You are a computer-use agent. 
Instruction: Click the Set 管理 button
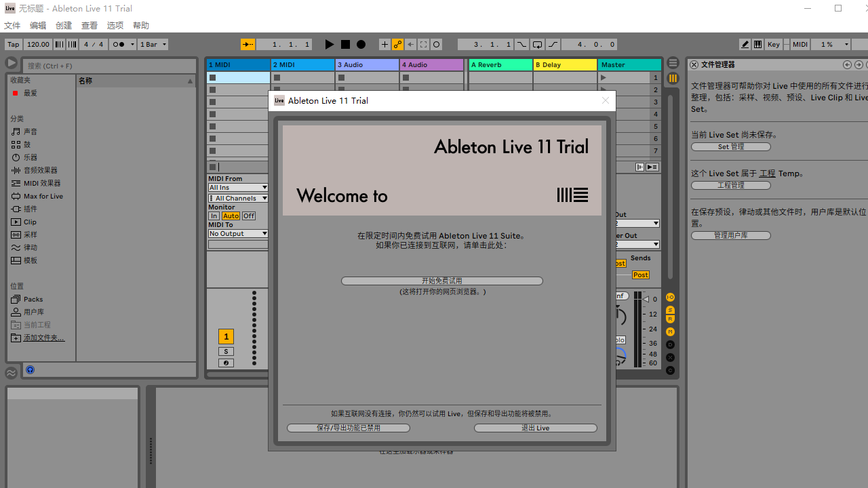coord(731,146)
